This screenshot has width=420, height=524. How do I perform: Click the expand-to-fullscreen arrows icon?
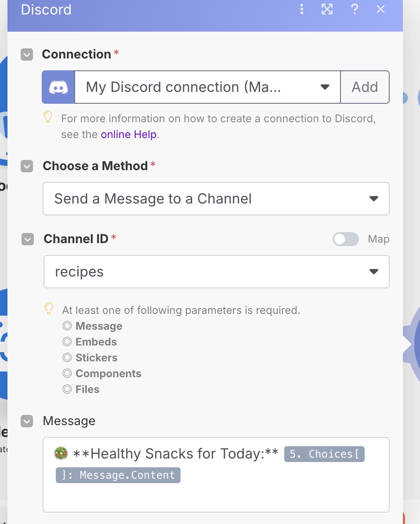(327, 9)
